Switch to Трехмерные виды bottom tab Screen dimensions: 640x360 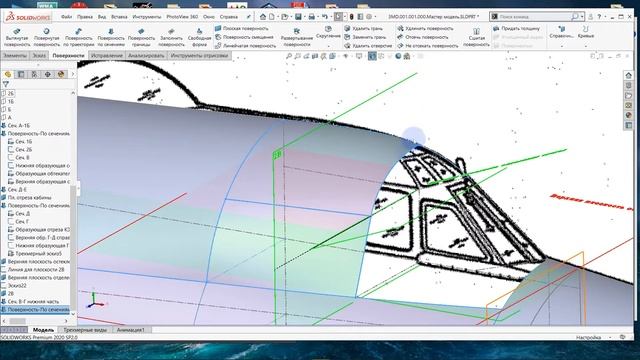(x=85, y=330)
